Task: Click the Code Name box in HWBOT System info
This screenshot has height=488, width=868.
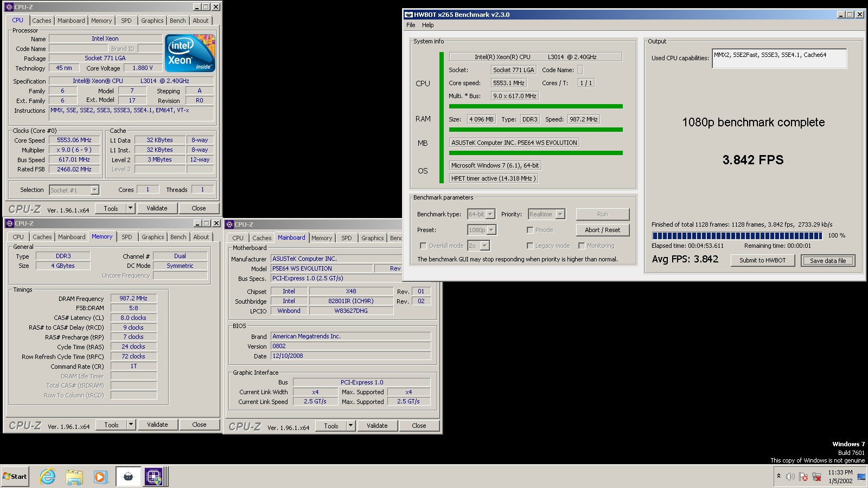Action: pos(580,70)
